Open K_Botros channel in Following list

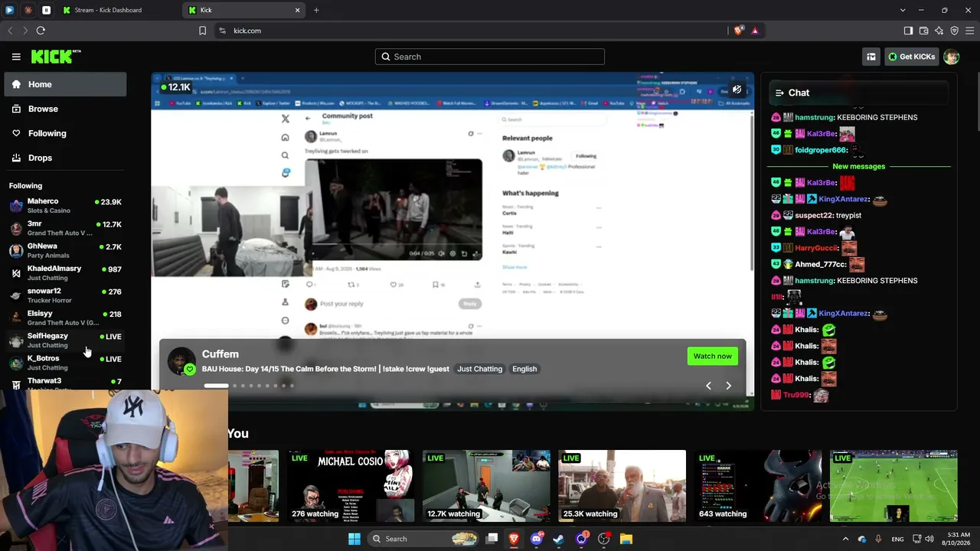(x=65, y=363)
